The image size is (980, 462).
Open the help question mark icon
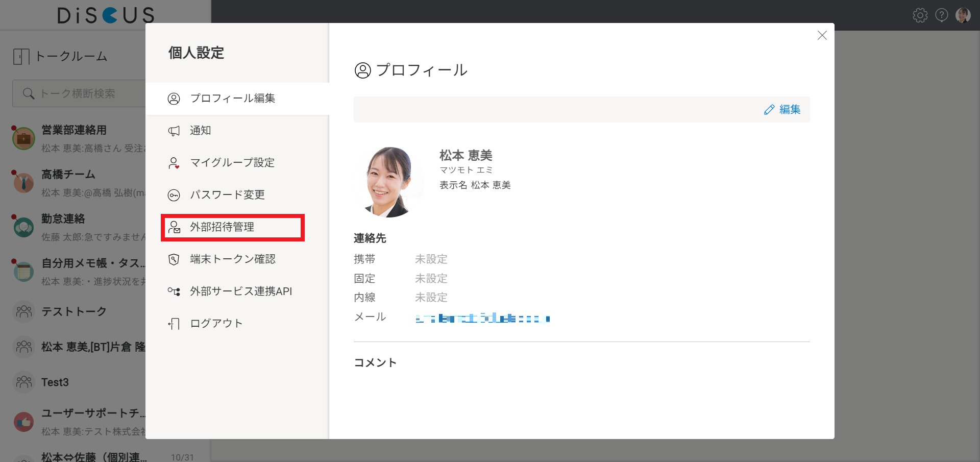(942, 15)
